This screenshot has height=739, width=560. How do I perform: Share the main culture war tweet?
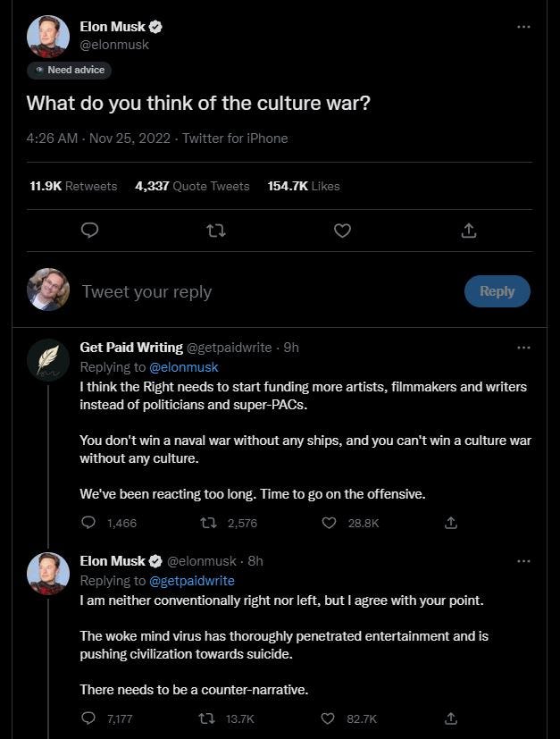pyautogui.click(x=468, y=231)
